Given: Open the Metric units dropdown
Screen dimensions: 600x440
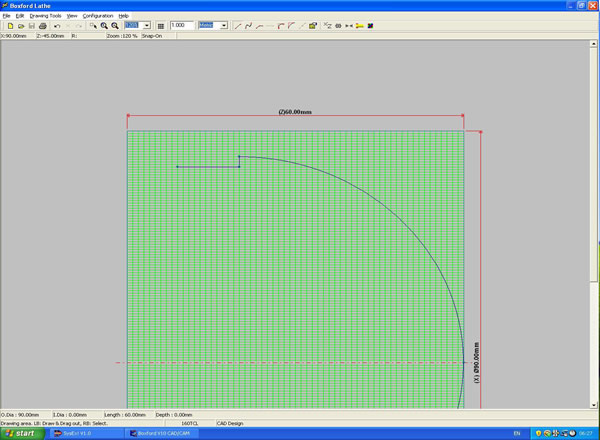Looking at the screenshot, I should click(x=224, y=25).
